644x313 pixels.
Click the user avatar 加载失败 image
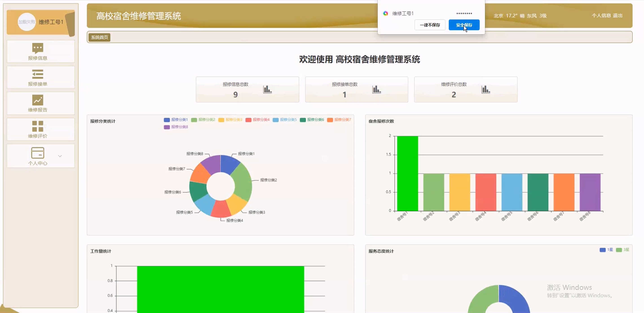click(x=27, y=22)
